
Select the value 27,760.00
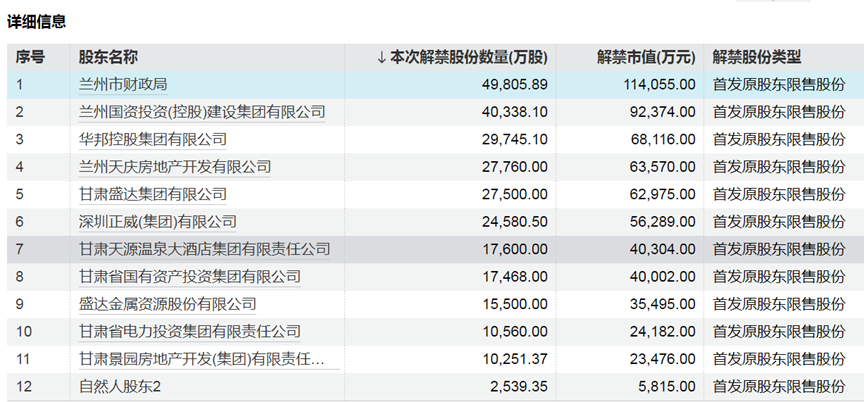click(x=514, y=167)
